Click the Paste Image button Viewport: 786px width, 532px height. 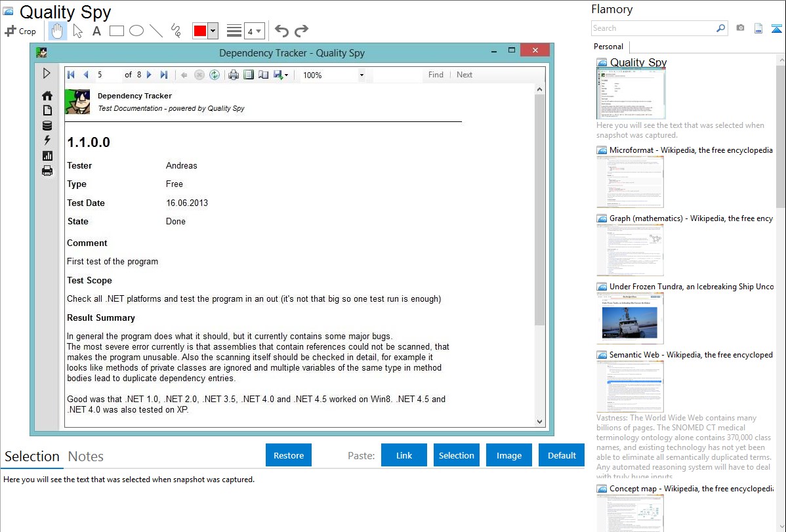pyautogui.click(x=509, y=455)
